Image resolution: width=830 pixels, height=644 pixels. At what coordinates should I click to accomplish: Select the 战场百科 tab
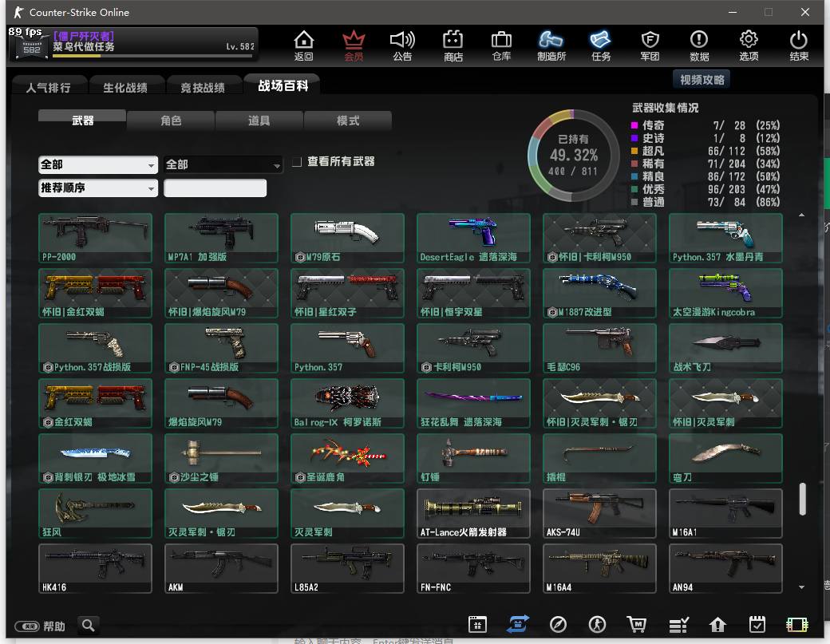[x=283, y=85]
